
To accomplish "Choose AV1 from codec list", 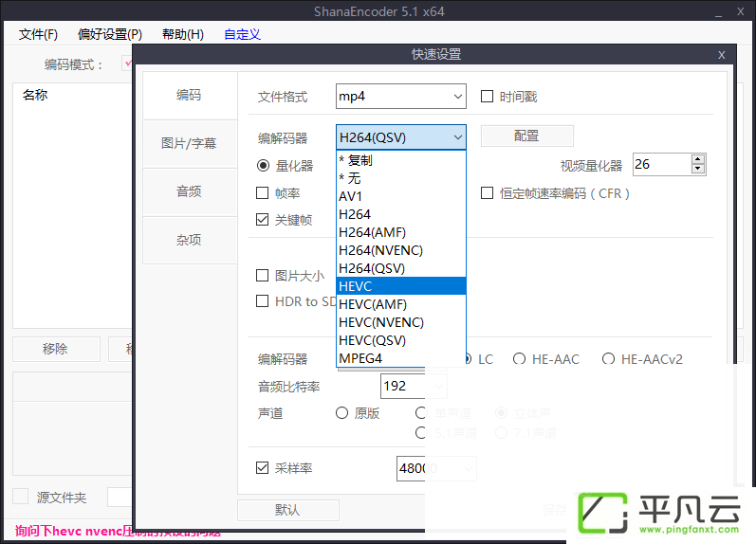I will click(x=400, y=196).
